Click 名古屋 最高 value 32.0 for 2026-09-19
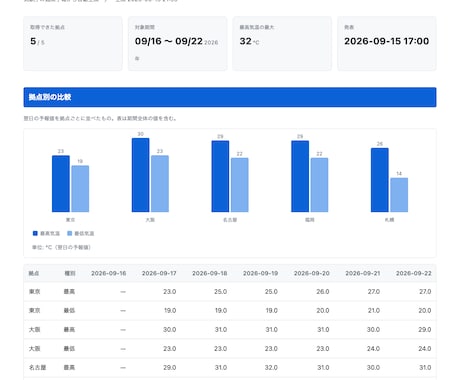Screen dimensions: 460x380 [271, 368]
